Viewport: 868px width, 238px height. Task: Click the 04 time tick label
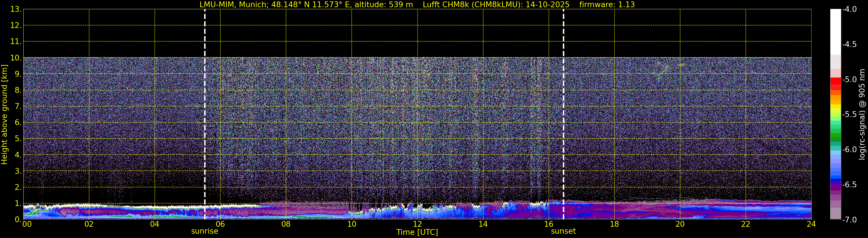click(155, 224)
